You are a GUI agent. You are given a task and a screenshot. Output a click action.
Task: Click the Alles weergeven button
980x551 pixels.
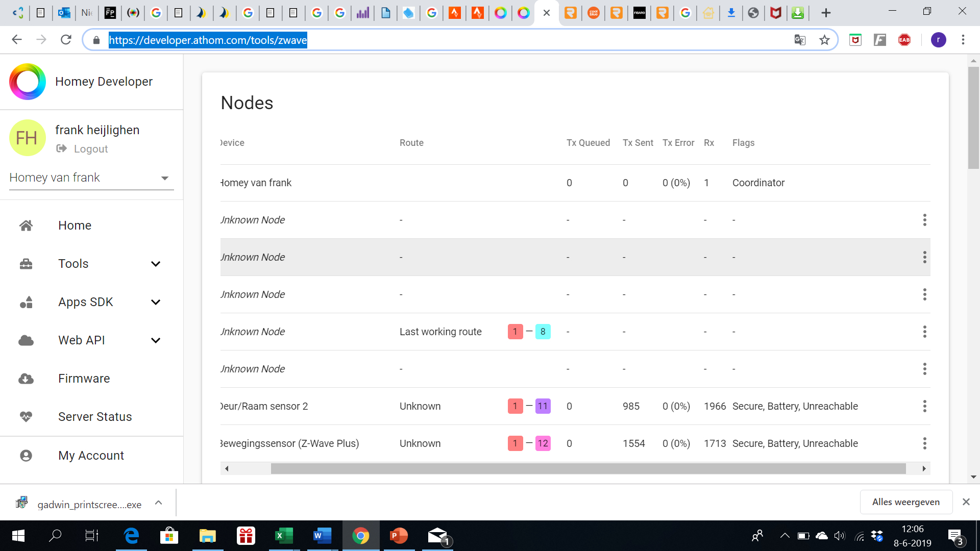pyautogui.click(x=906, y=502)
